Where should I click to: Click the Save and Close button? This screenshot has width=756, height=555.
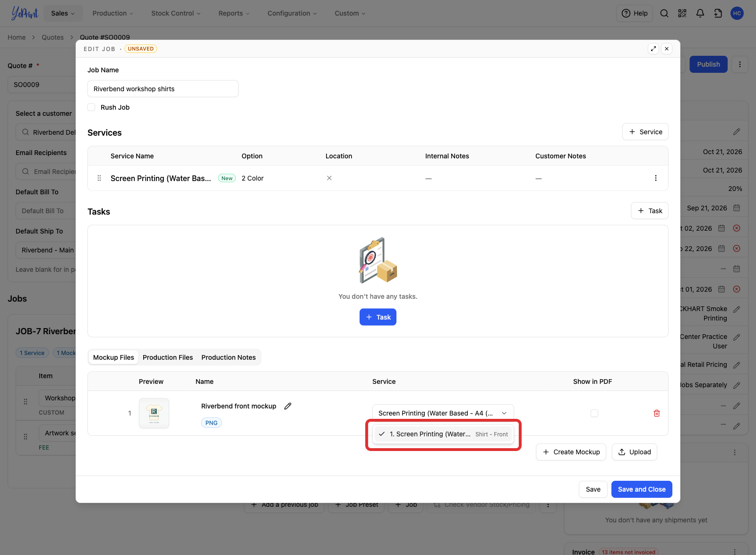click(x=642, y=489)
